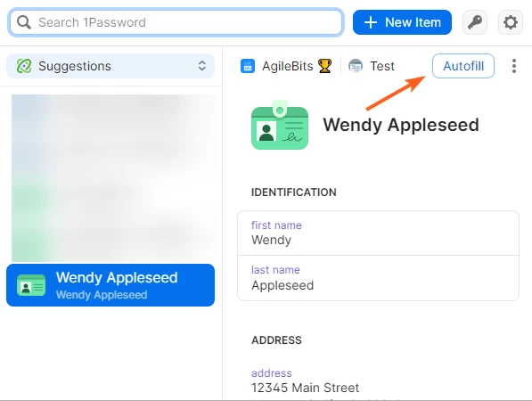Screen dimensions: 532x401
Task: Select the Wendy Appleseed list entry
Action: click(110, 285)
